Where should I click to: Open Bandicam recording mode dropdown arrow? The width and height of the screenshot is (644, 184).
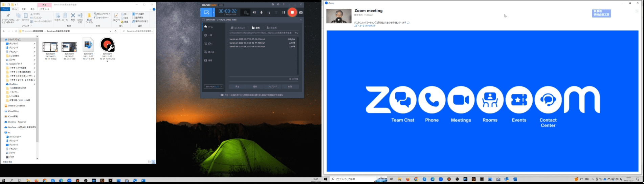coord(214,12)
